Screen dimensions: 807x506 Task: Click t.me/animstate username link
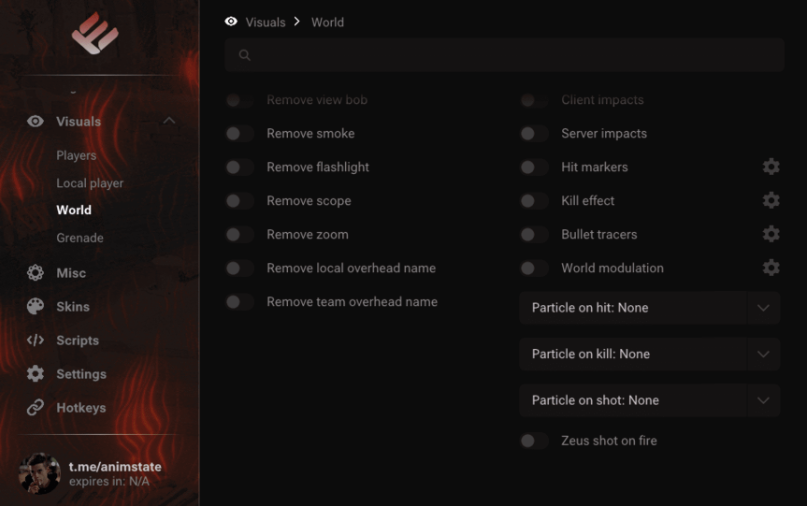tap(115, 467)
